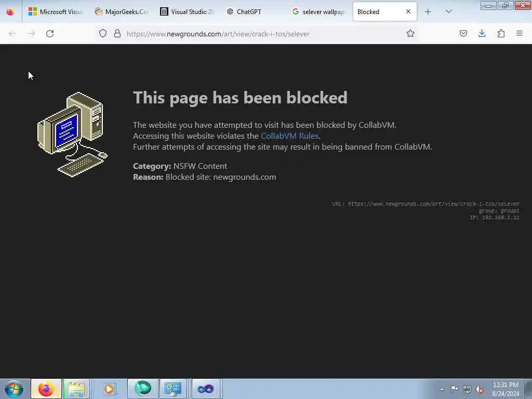Screen dimensions: 532x399
Task: Click the muted volume tray icon
Action: coord(480,390)
